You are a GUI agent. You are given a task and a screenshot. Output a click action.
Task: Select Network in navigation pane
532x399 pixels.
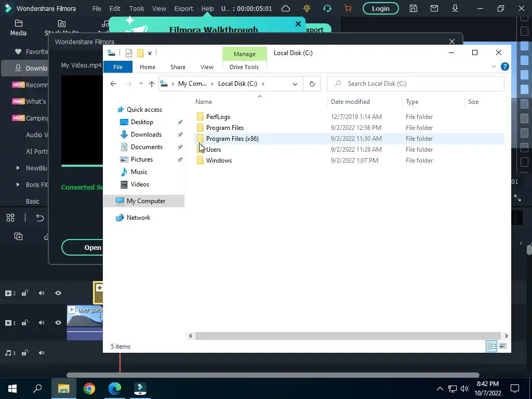point(138,218)
